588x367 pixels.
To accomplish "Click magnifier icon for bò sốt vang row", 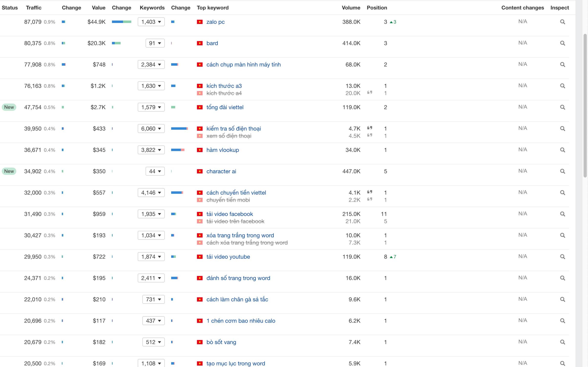I will (x=562, y=342).
